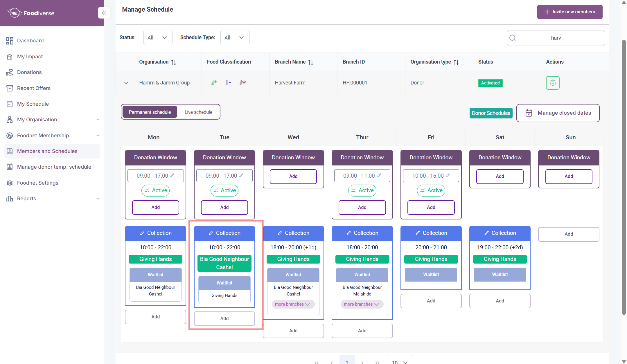Open My Schedule in sidebar
This screenshot has width=627, height=364.
33,104
